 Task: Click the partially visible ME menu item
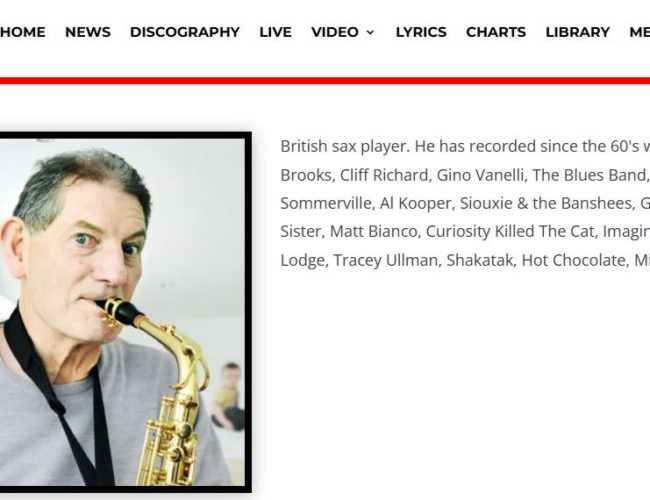[640, 32]
